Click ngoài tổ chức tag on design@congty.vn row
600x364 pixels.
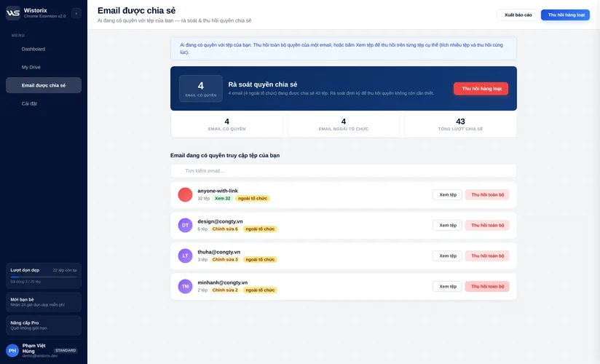[x=260, y=229]
